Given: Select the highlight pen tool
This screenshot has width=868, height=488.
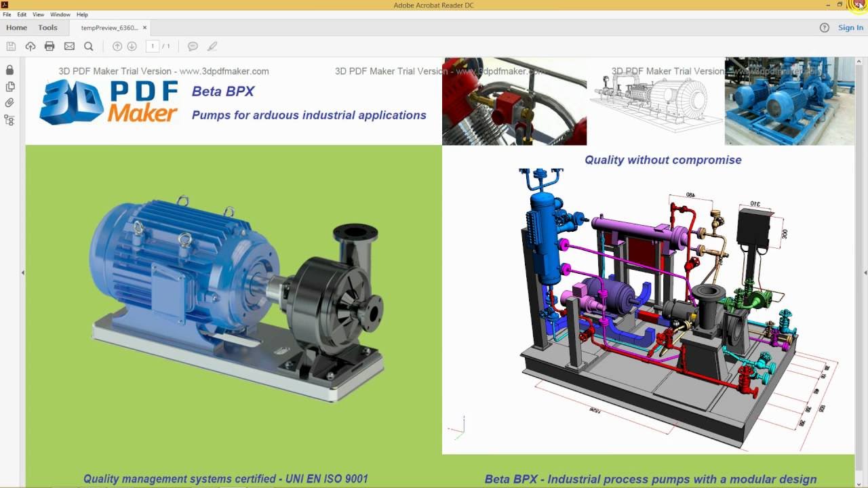Looking at the screenshot, I should tap(212, 46).
